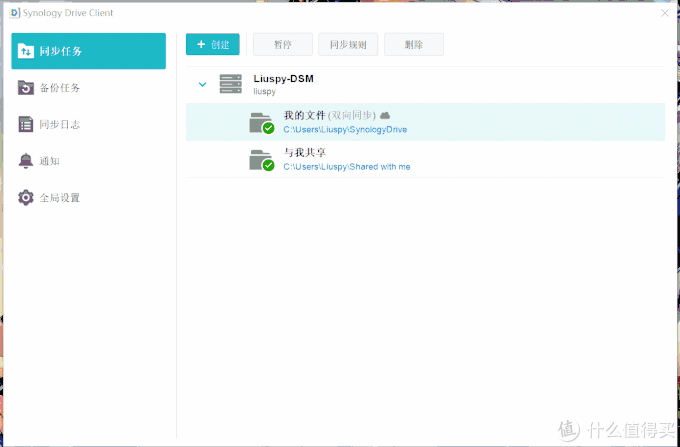Screen dimensions: 680x447
Task: Click the cloud icon beside 我的文件
Action: pos(385,116)
